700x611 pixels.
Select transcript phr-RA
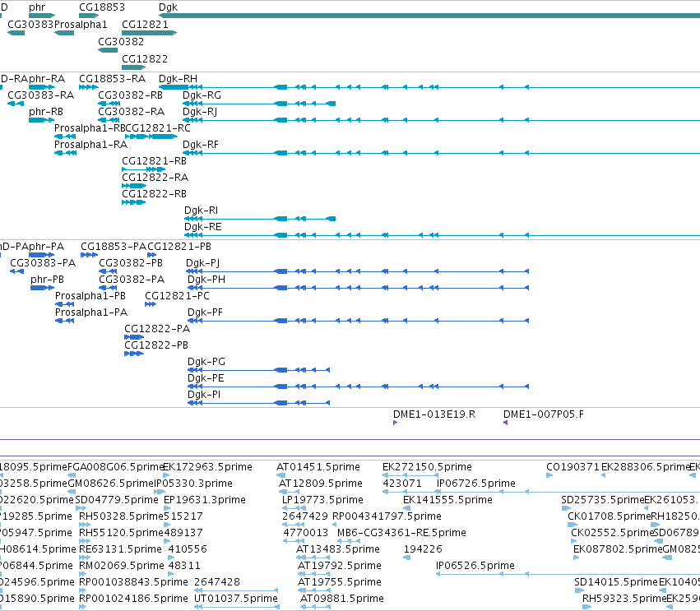(41, 87)
